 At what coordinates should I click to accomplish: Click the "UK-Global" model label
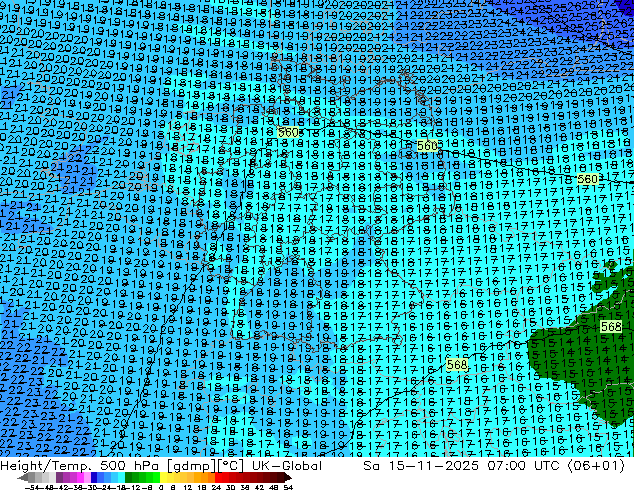point(287,466)
